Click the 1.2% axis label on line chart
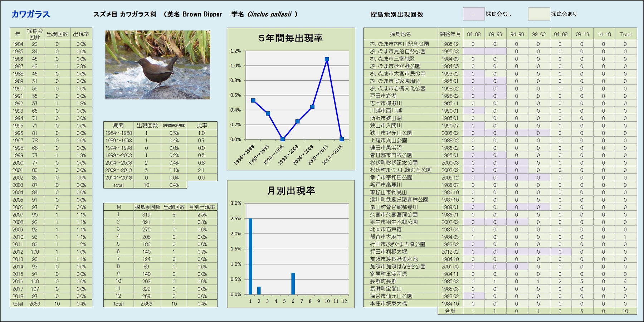 pos(235,51)
